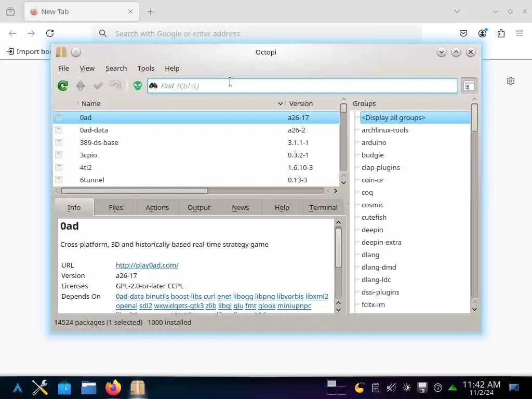This screenshot has width=532, height=399.
Task: Click the package status icon of 6tunnel row
Action: [59, 180]
